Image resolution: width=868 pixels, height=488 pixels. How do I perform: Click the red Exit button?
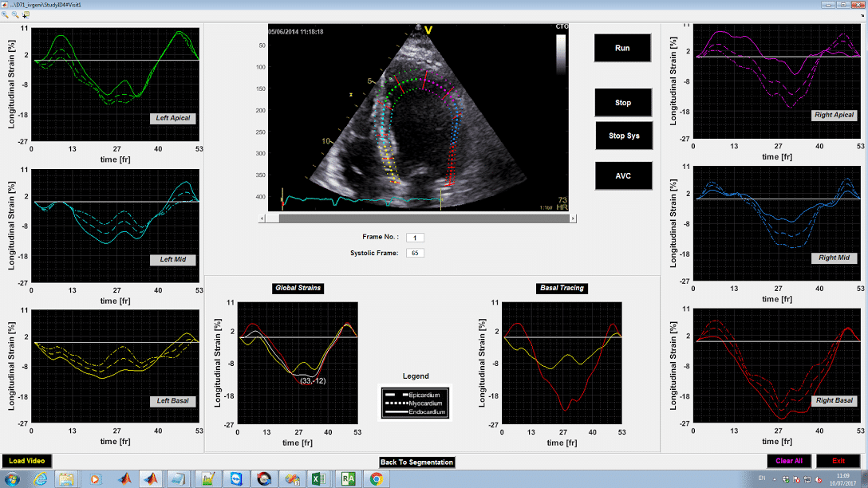pos(838,461)
